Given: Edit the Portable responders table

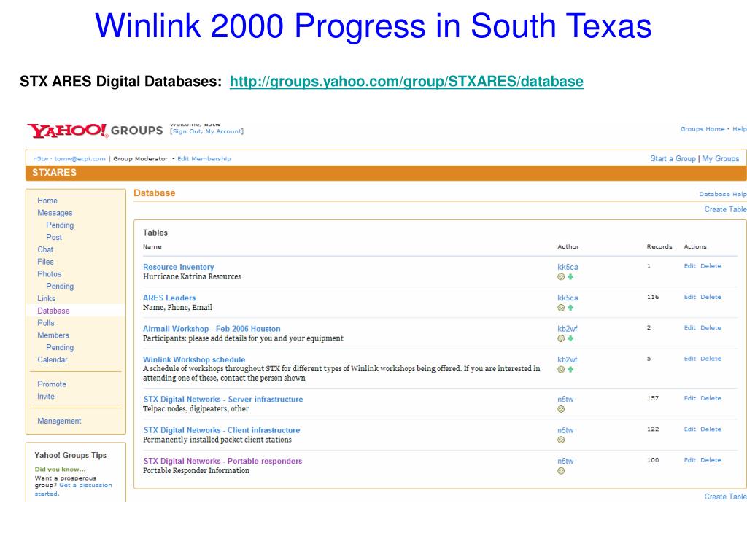Looking at the screenshot, I should (x=690, y=461).
